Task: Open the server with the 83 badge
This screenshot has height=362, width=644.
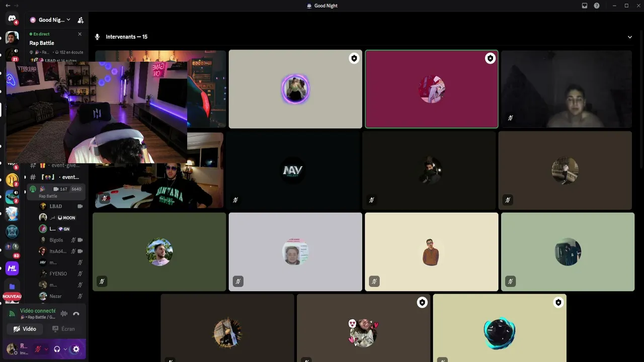Action: pos(12,250)
